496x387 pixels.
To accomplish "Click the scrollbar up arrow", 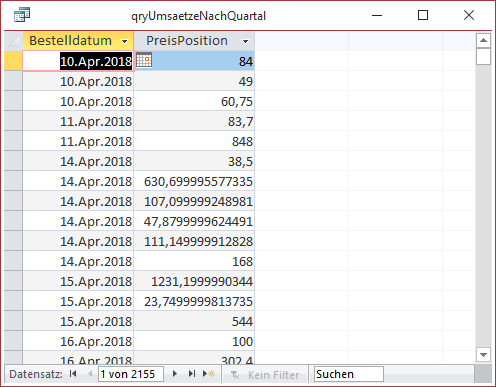I will (x=483, y=41).
